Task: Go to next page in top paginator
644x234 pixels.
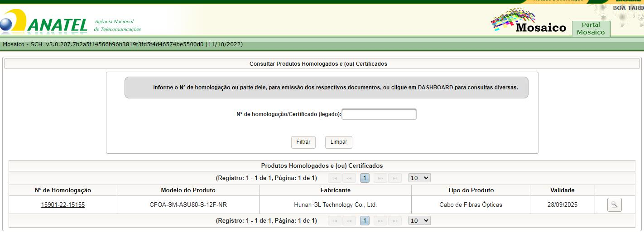Action: pos(380,178)
